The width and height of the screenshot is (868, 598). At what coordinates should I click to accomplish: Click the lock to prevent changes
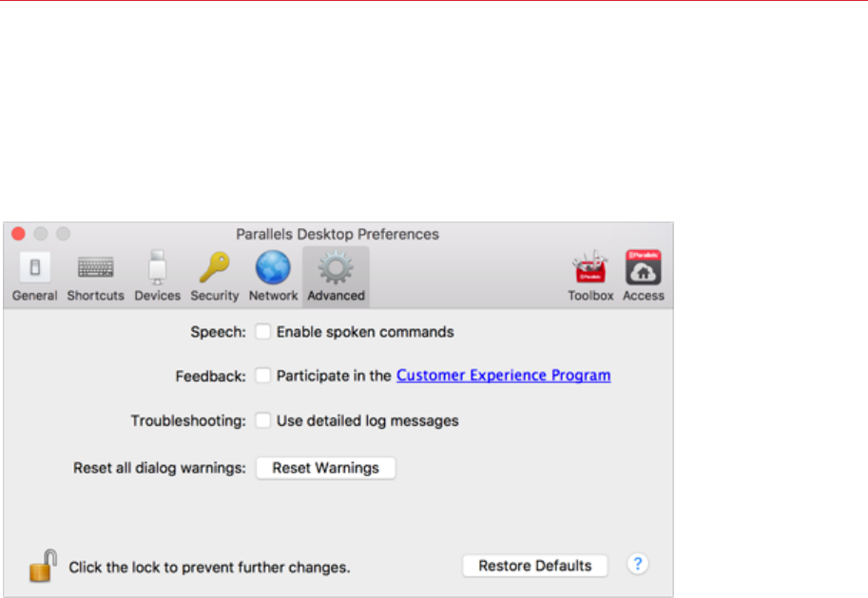[43, 566]
